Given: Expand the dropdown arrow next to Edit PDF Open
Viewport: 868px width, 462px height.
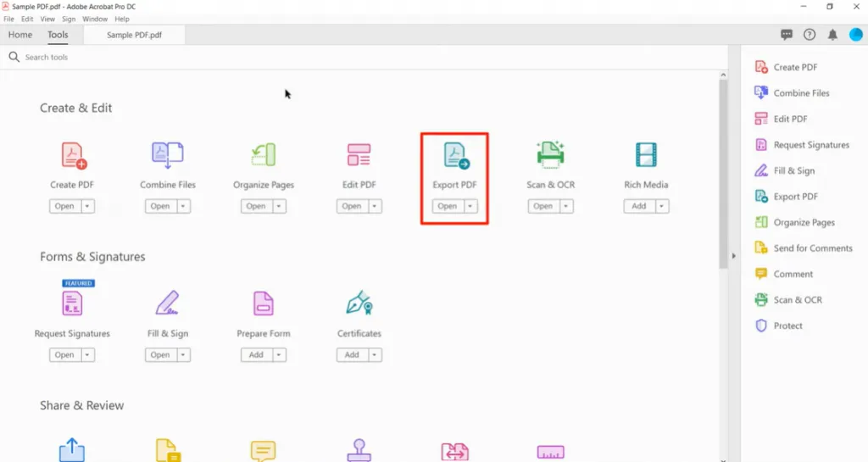Looking at the screenshot, I should click(375, 206).
